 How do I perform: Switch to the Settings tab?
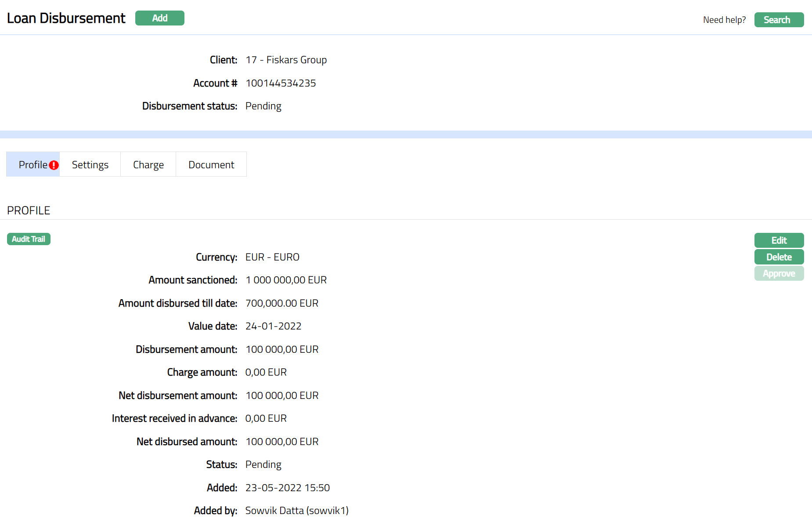[90, 165]
